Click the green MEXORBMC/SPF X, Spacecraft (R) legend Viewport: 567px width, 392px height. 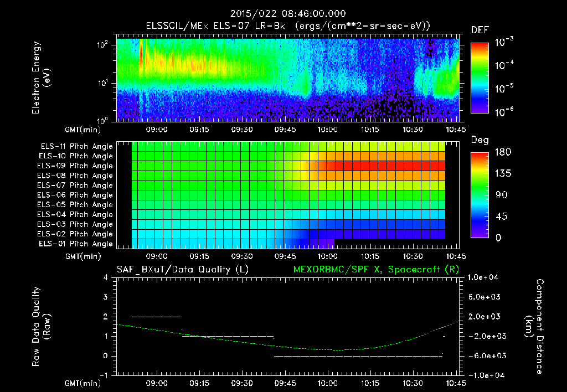point(376,270)
